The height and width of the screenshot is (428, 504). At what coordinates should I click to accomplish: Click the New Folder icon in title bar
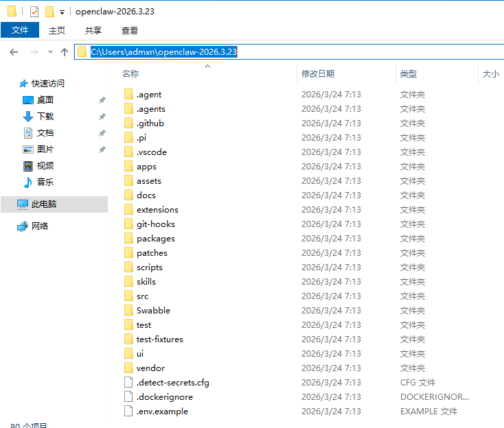click(49, 12)
